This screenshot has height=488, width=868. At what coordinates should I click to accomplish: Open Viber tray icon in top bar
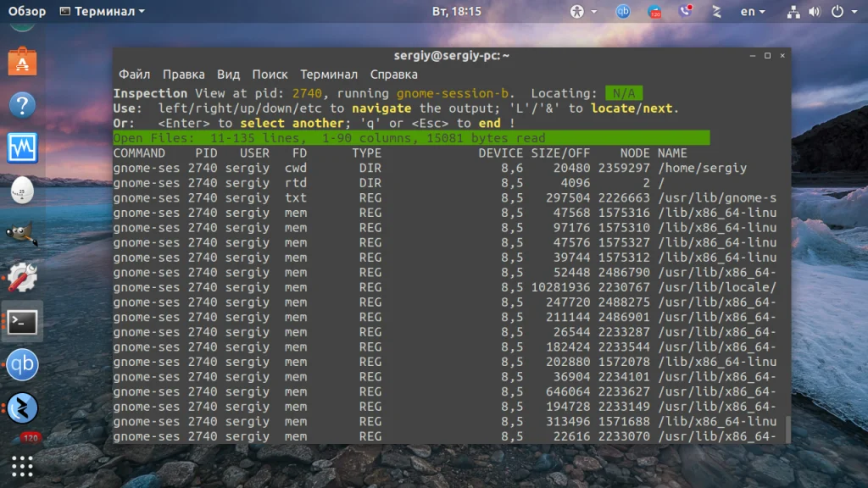point(685,11)
